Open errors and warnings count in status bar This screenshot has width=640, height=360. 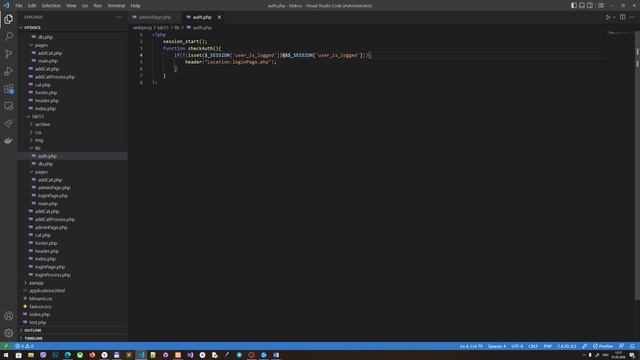pos(24,346)
